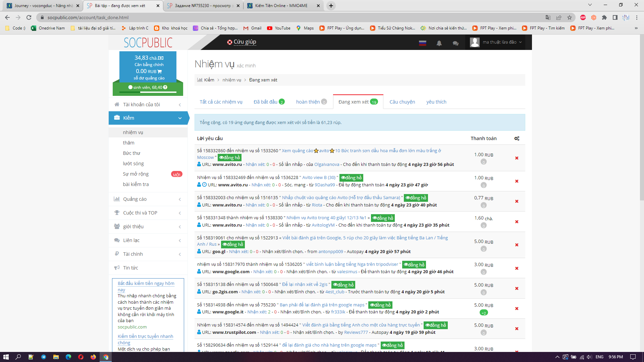Open the yêu thích tab
The height and width of the screenshot is (362, 644).
pos(436,102)
